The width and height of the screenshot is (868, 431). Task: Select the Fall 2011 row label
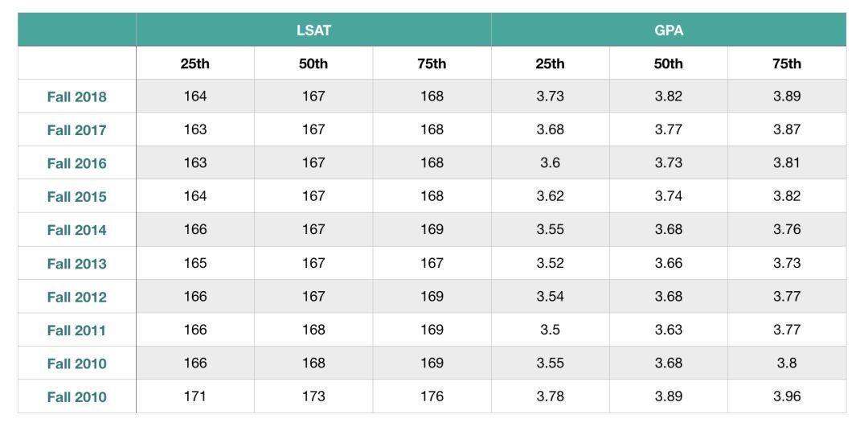76,330
